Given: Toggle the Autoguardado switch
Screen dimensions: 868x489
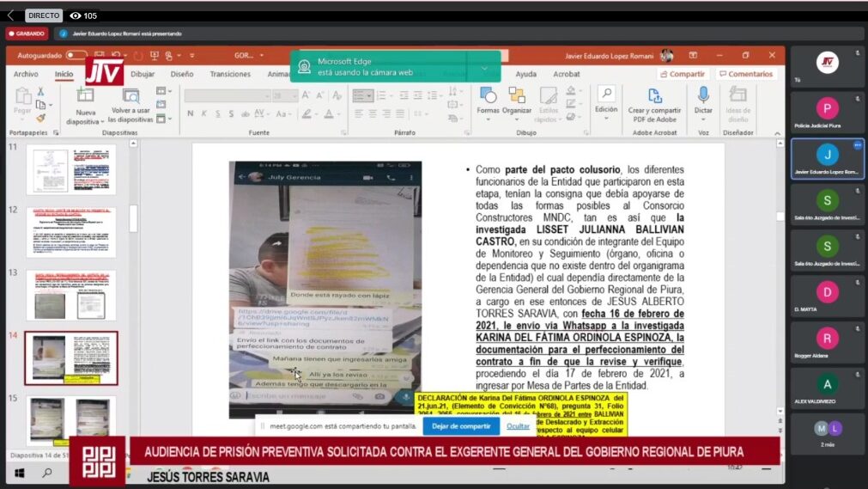Looking at the screenshot, I should point(77,56).
